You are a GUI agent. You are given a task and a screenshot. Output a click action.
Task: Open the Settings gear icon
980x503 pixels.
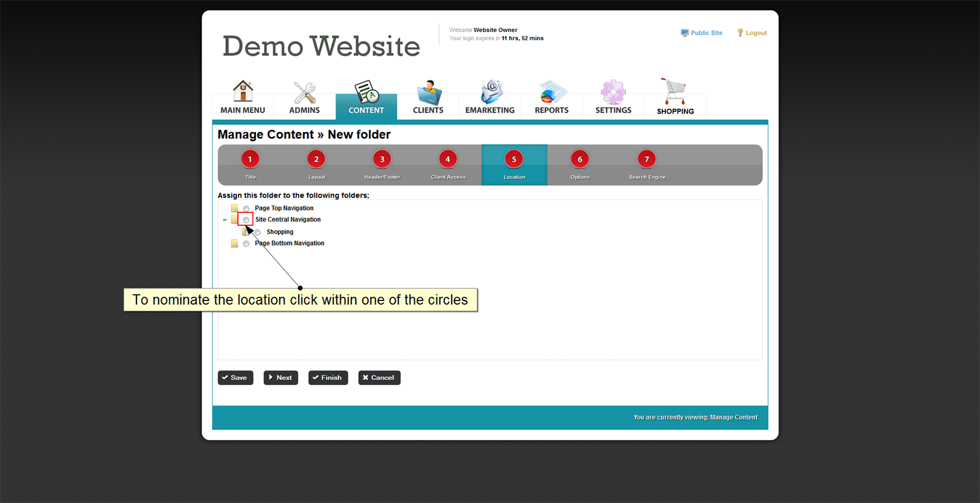point(613,92)
